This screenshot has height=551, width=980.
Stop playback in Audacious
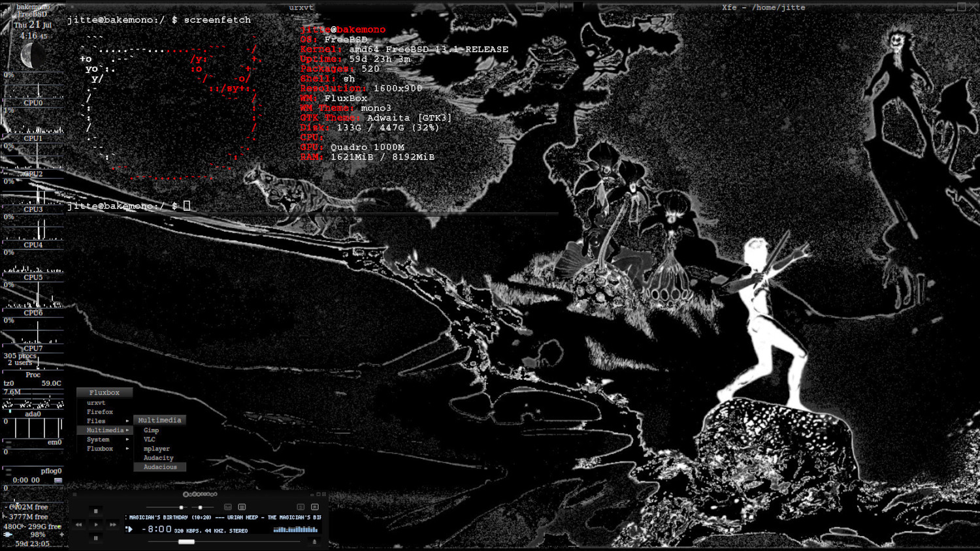96,511
